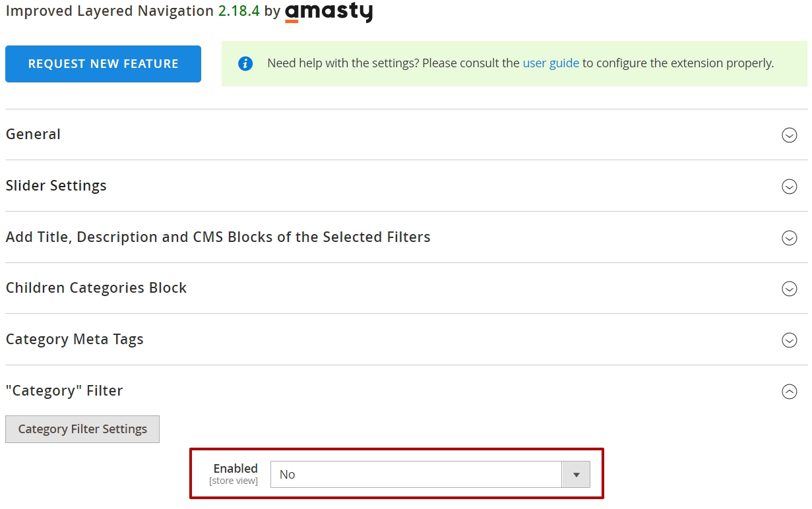Select the Enabled field showing No
Viewport: 812px width, 509px height.
[430, 475]
